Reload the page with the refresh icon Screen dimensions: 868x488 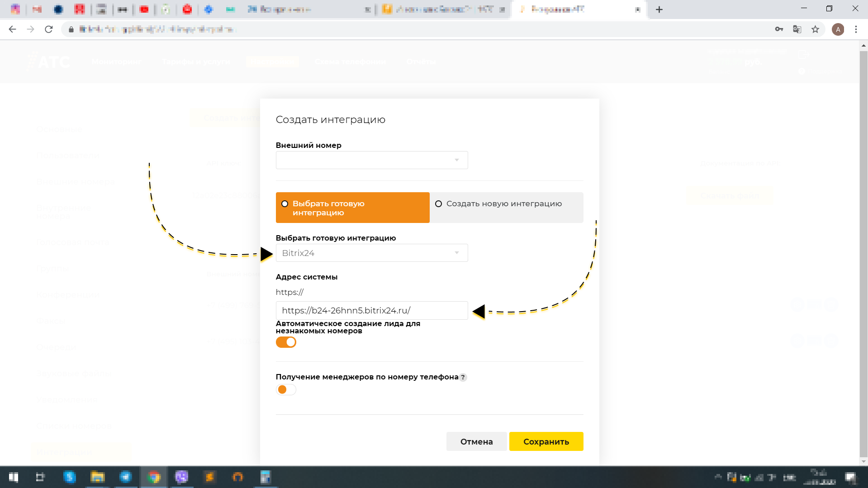tap(49, 29)
